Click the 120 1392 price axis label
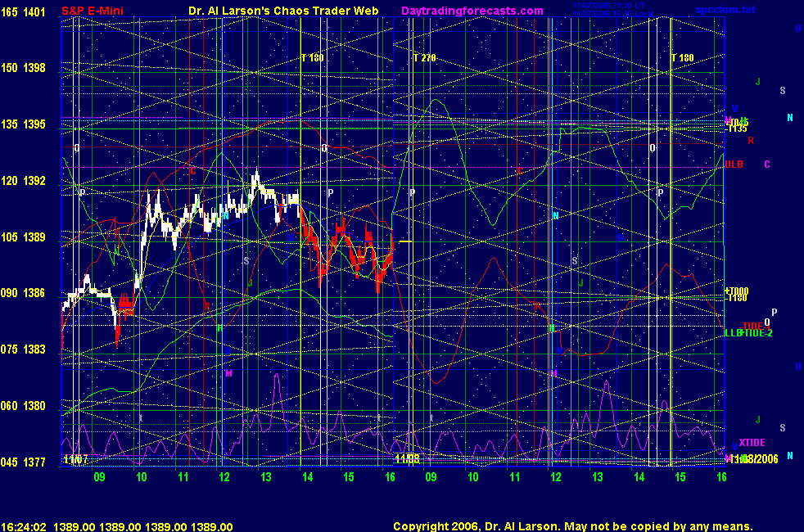Viewport: 804px width, 532px height. pyautogui.click(x=23, y=180)
